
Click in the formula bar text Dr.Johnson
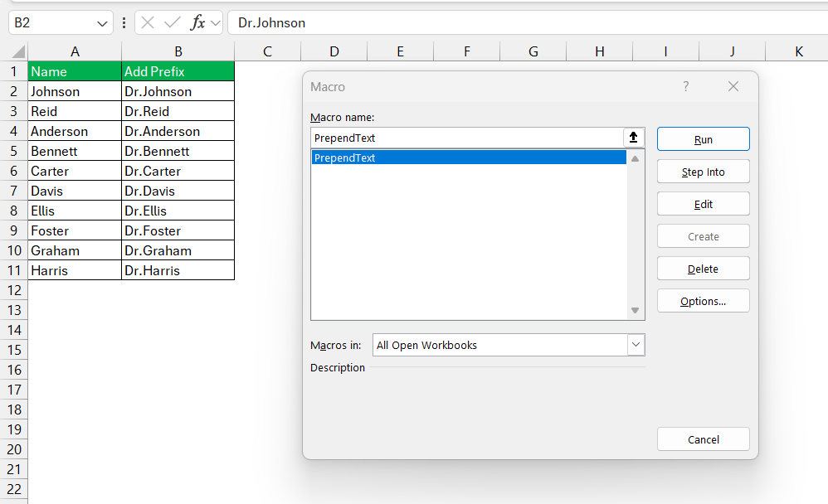point(271,22)
